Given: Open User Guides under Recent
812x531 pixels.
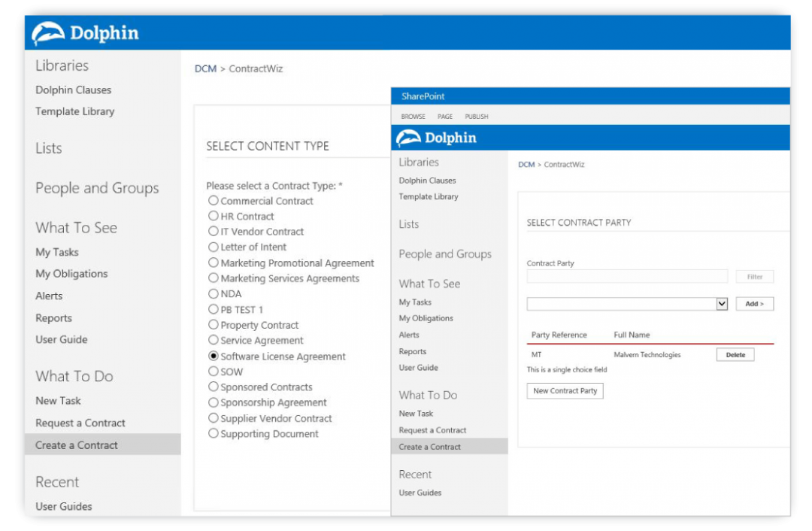Looking at the screenshot, I should tap(64, 506).
